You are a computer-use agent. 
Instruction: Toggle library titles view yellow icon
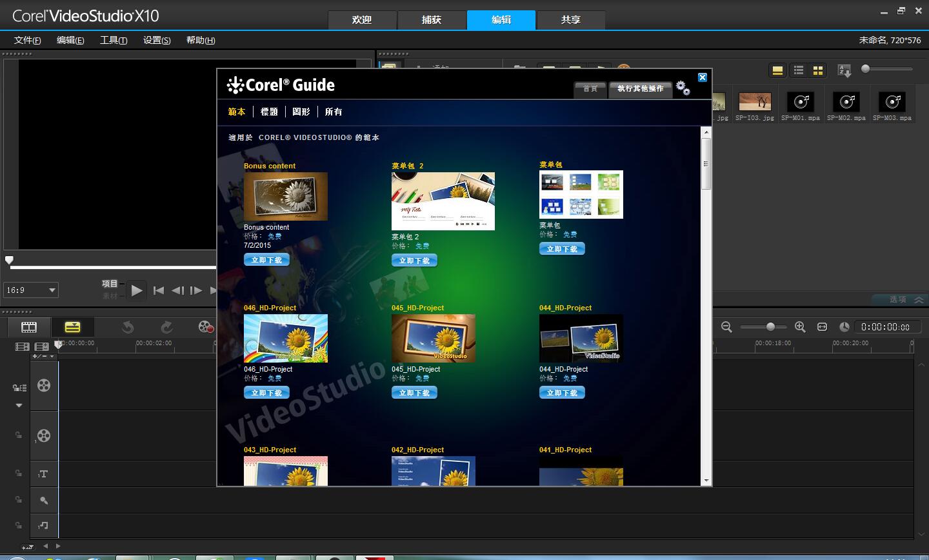[x=777, y=70]
